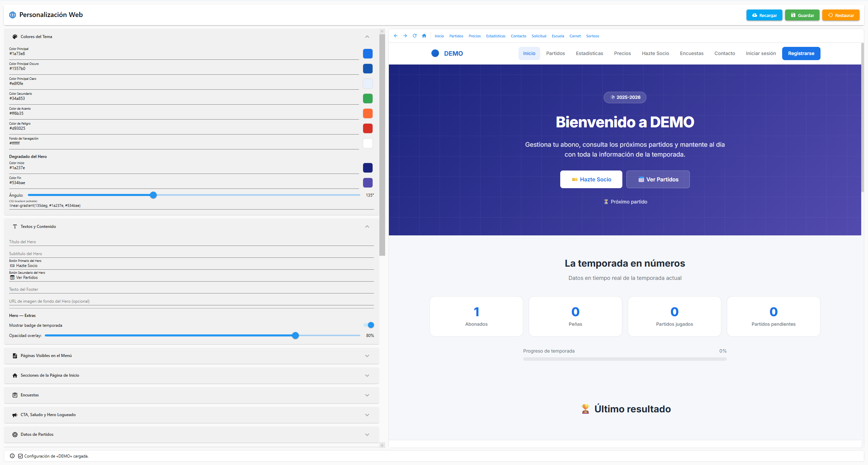The image size is (868, 465).
Task: Click the megaphone icon beside CTA, Saludo y Hero Logueado
Action: point(15,415)
